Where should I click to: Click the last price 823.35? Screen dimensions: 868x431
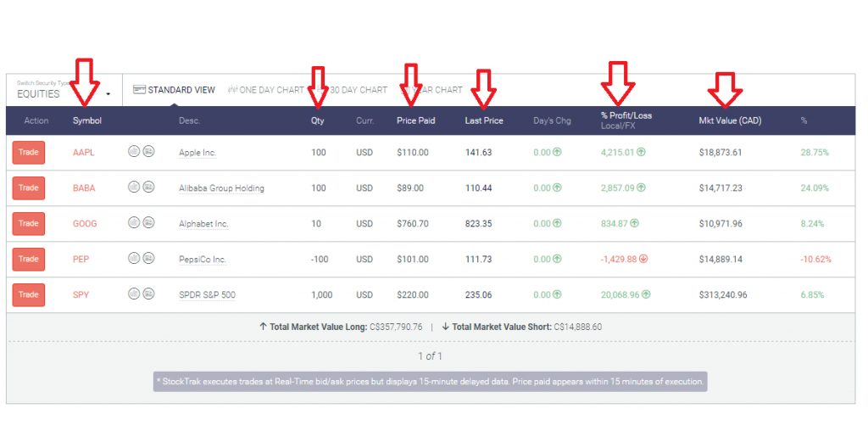(478, 224)
